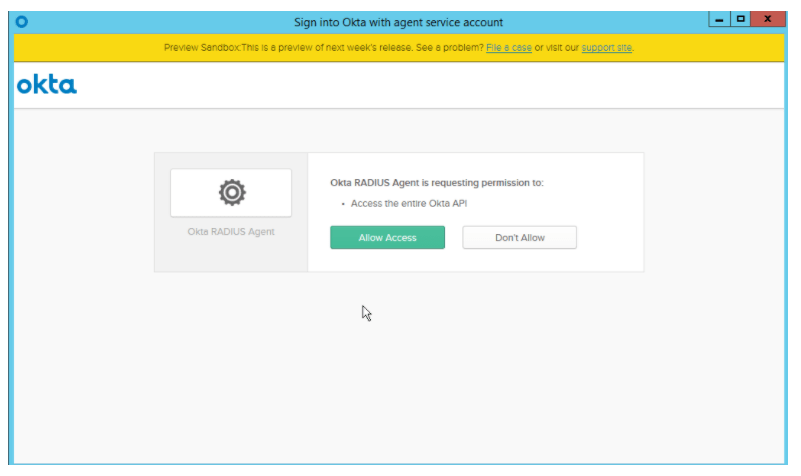
Task: Open the "File a case" link
Action: (508, 48)
